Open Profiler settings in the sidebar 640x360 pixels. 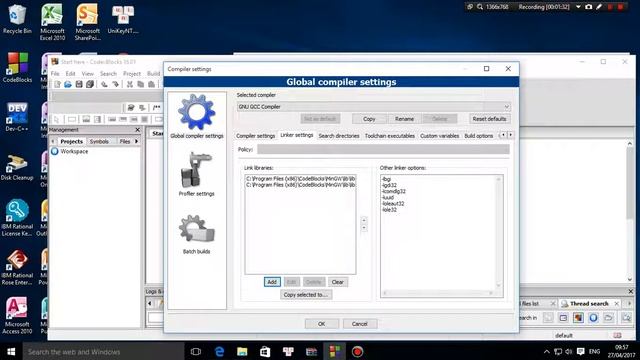(196, 174)
